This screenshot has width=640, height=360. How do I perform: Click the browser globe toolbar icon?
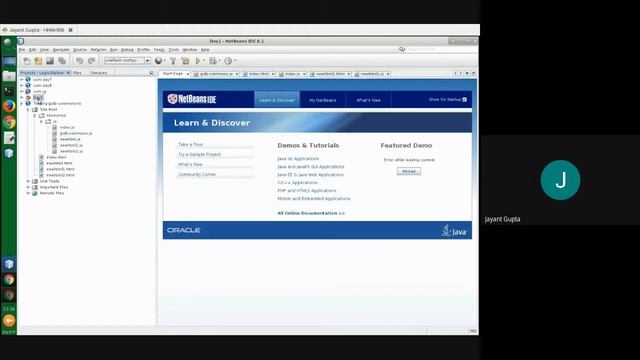point(158,61)
